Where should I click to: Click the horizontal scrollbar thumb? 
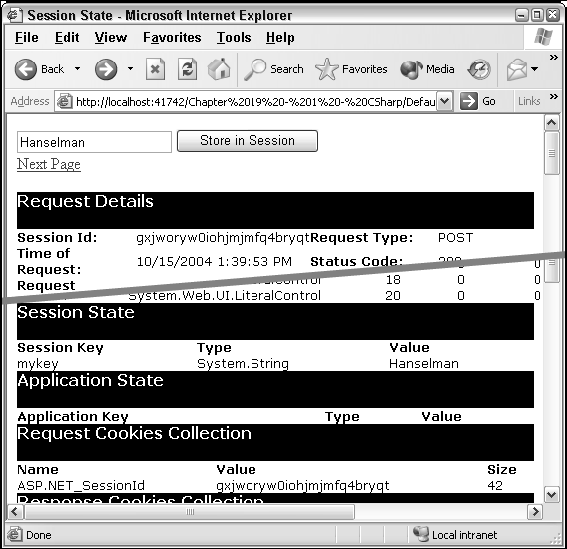pyautogui.click(x=190, y=512)
